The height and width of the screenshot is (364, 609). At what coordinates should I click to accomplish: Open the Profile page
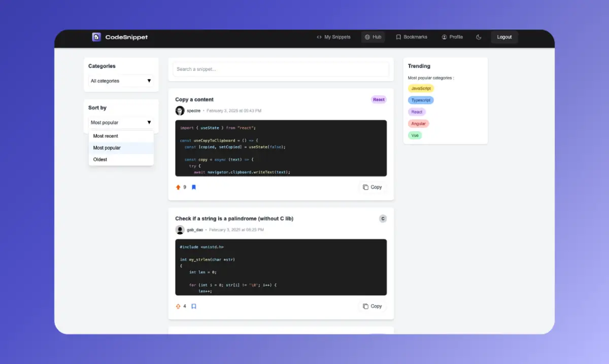coord(452,37)
